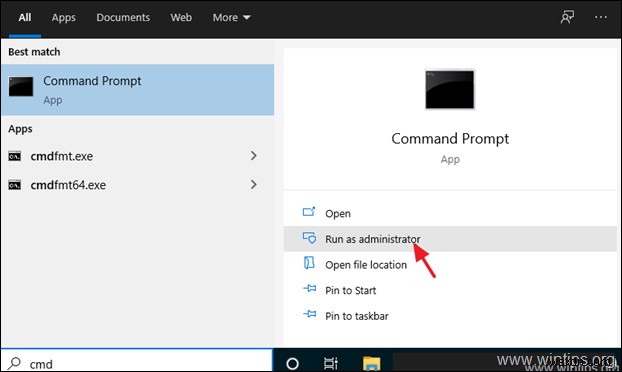Switch to the Apps search tab
The width and height of the screenshot is (622, 372).
click(x=63, y=17)
